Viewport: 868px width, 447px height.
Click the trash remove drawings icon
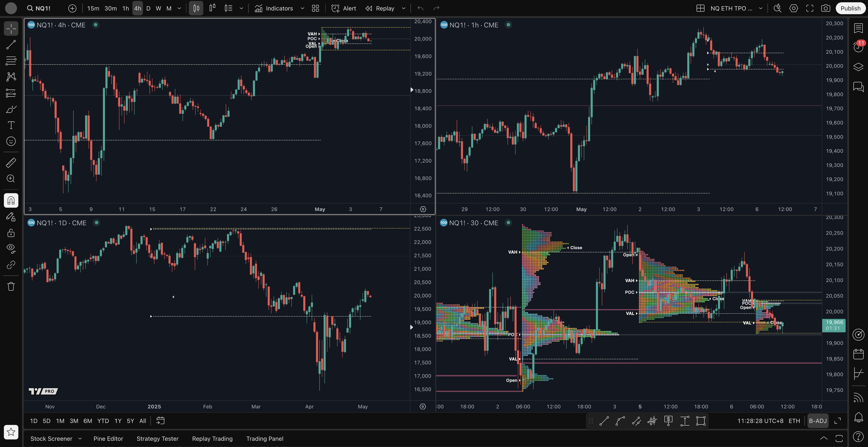pos(11,286)
